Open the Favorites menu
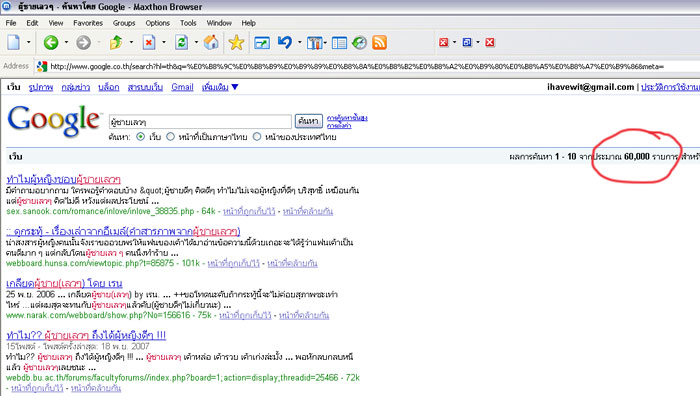This screenshot has width=700, height=396. [x=88, y=23]
